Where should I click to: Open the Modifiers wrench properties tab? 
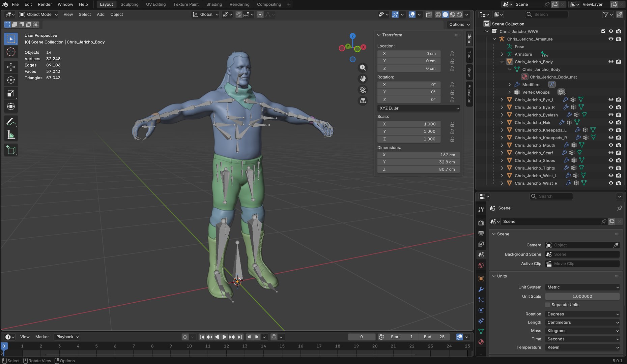pos(481,289)
